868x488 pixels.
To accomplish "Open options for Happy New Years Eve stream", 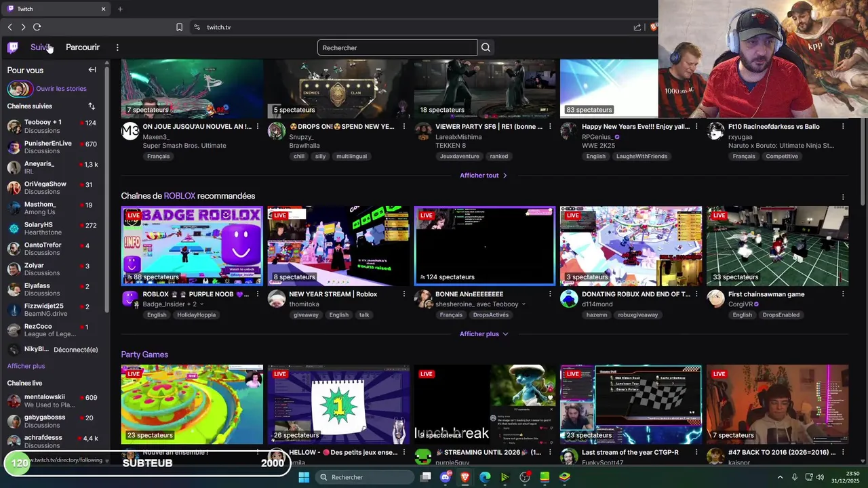I will [x=696, y=127].
